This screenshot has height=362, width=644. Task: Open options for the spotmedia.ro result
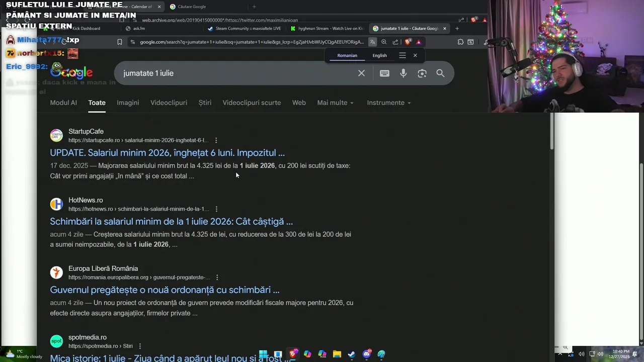(140, 346)
